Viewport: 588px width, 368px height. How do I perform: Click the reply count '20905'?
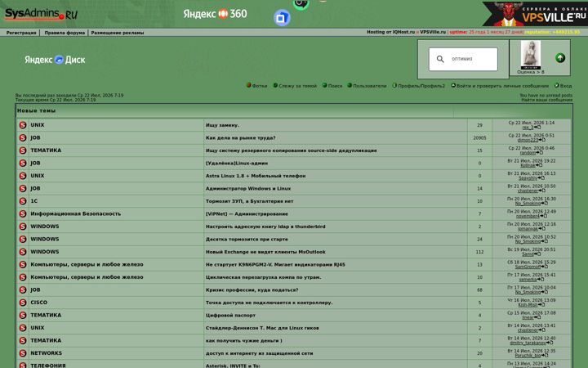coord(479,138)
